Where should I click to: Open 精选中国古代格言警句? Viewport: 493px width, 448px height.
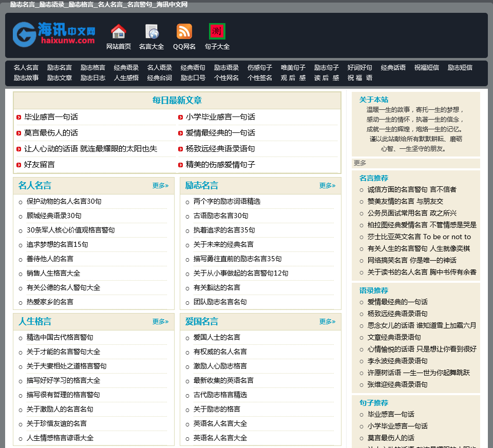(60, 338)
